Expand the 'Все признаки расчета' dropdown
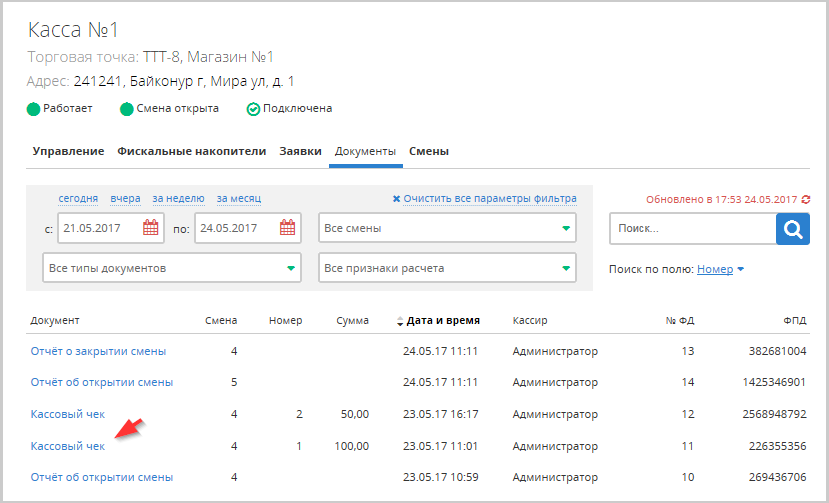 (448, 268)
